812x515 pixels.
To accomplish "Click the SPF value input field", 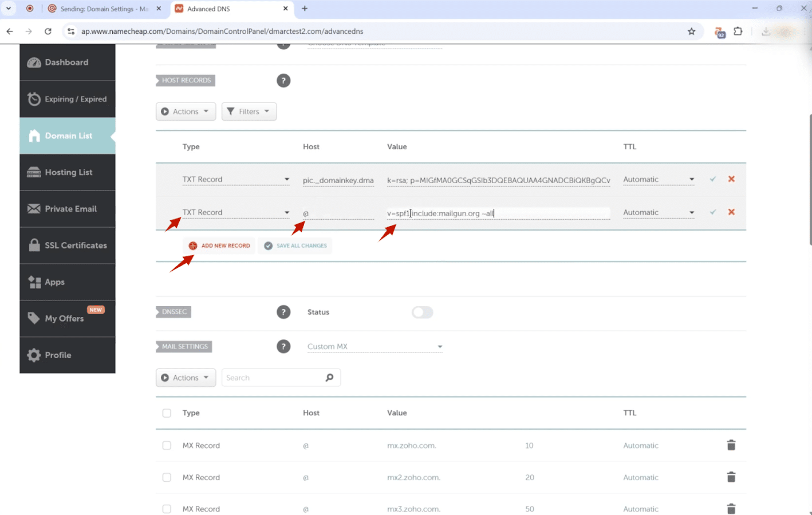I will [497, 213].
